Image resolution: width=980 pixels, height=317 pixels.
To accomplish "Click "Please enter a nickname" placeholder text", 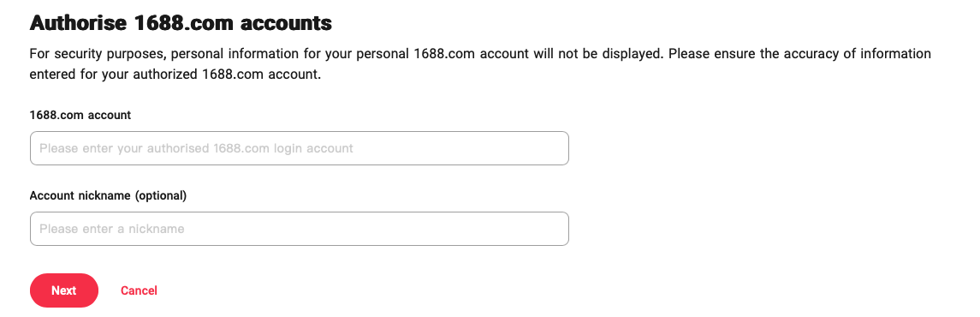I will coord(112,229).
